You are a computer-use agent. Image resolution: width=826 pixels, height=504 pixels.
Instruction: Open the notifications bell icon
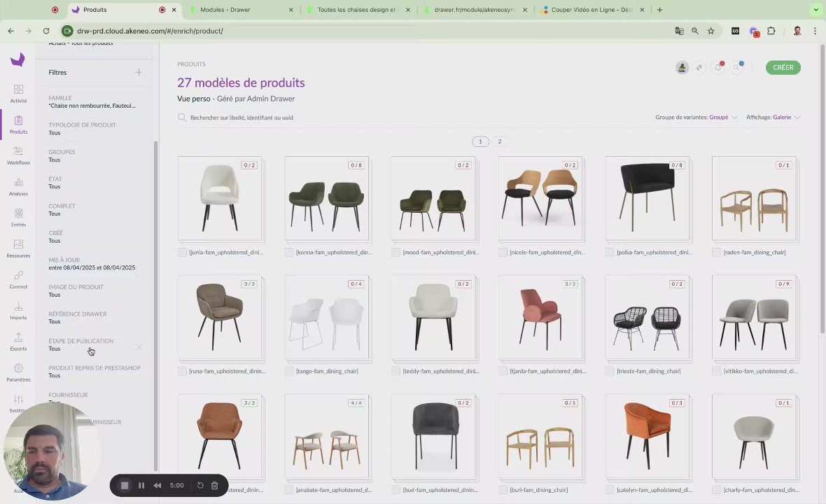pyautogui.click(x=718, y=67)
